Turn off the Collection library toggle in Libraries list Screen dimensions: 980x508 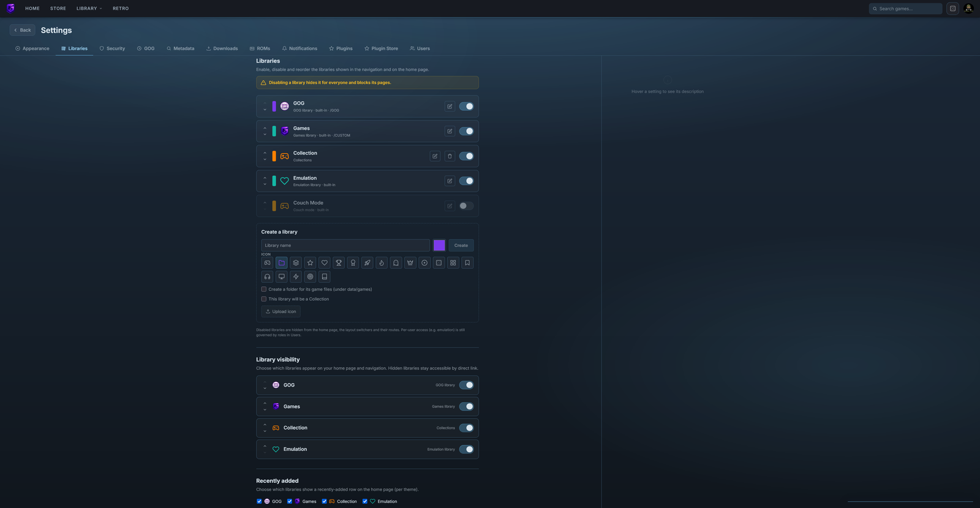click(x=466, y=156)
